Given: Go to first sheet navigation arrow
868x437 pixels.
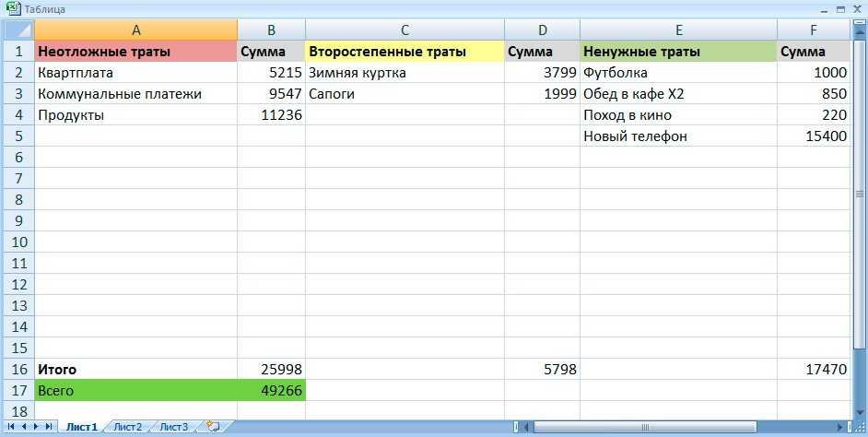Looking at the screenshot, I should pos(12,427).
